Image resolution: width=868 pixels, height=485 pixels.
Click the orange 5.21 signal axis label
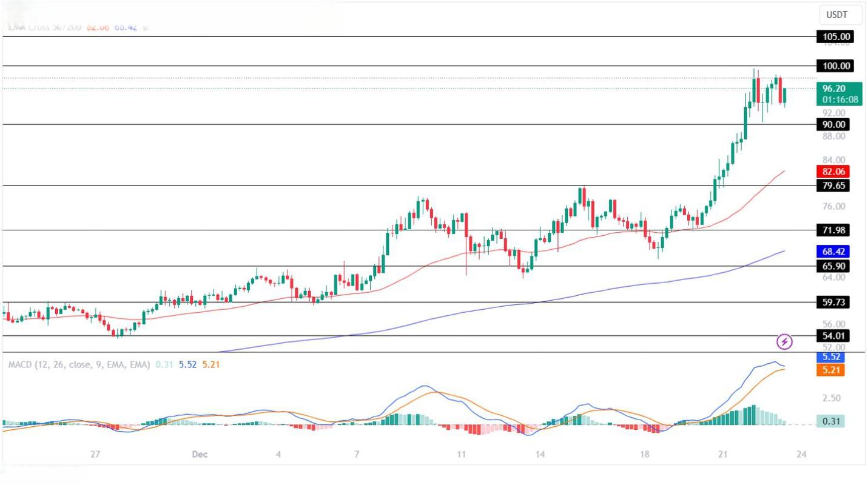[830, 370]
